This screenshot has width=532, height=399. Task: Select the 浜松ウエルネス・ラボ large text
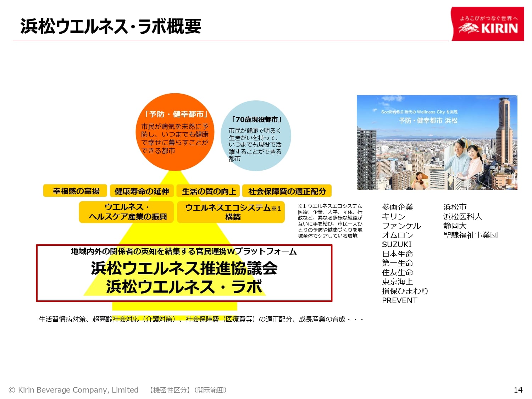(184, 286)
